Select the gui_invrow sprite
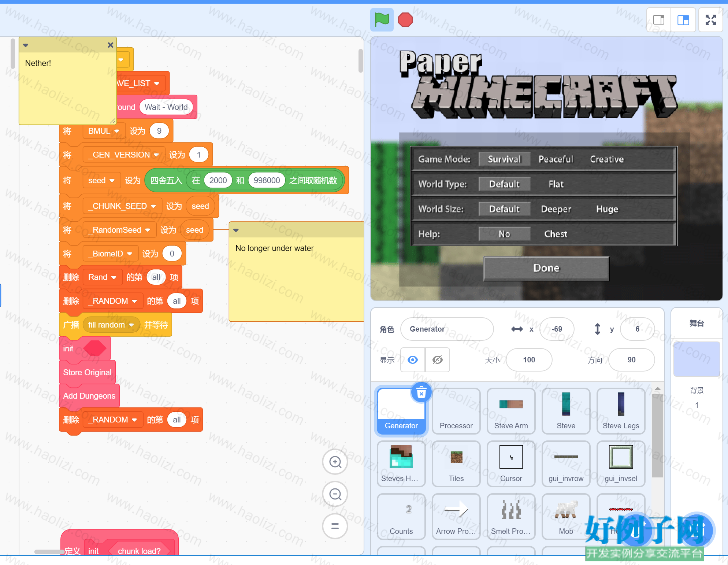Image resolution: width=728 pixels, height=565 pixels. click(566, 464)
